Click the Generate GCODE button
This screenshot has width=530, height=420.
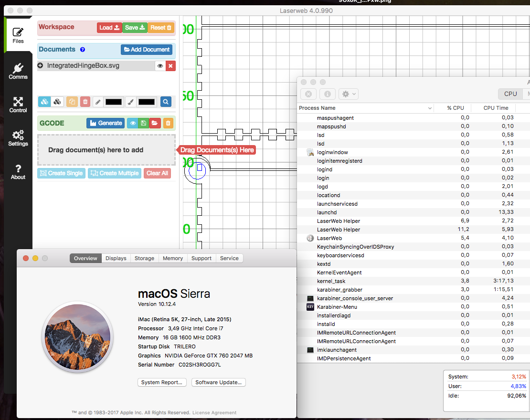click(x=106, y=123)
